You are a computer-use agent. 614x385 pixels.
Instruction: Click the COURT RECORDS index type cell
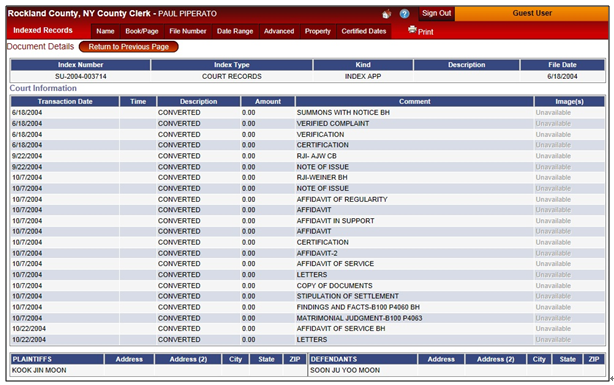click(232, 76)
